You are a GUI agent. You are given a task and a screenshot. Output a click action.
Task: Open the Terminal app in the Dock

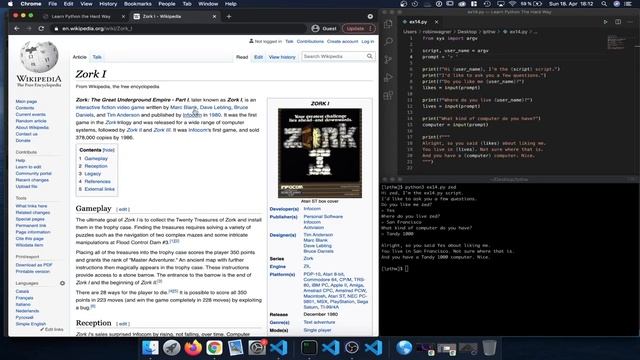click(x=309, y=347)
